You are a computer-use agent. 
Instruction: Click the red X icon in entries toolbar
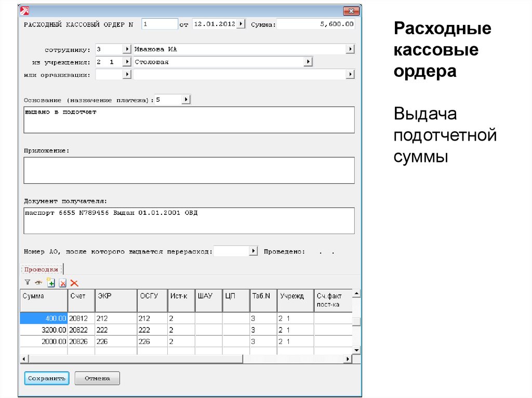coord(74,283)
